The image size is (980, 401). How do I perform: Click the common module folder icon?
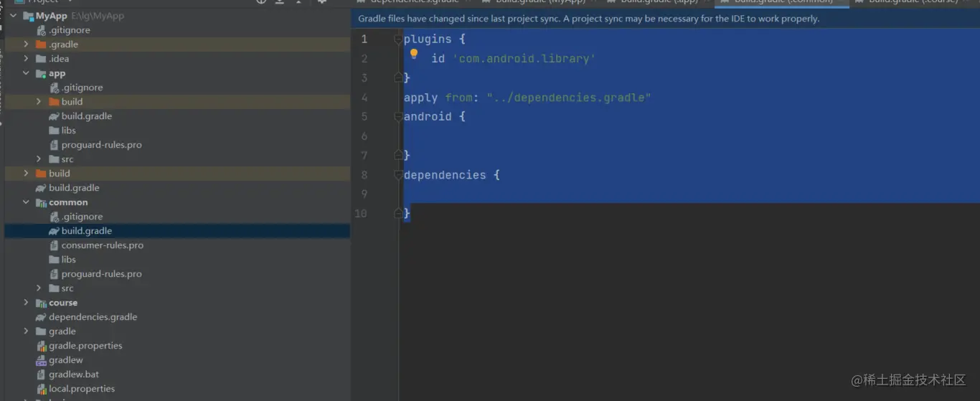click(42, 202)
